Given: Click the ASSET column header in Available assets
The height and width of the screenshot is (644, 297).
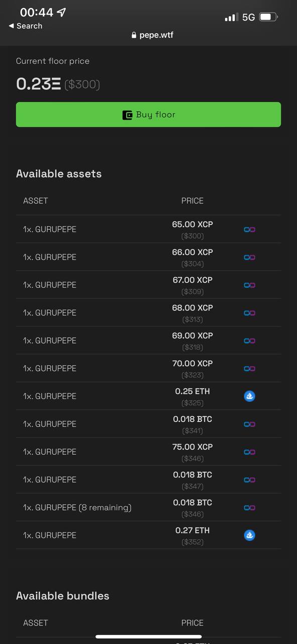Looking at the screenshot, I should coord(36,201).
